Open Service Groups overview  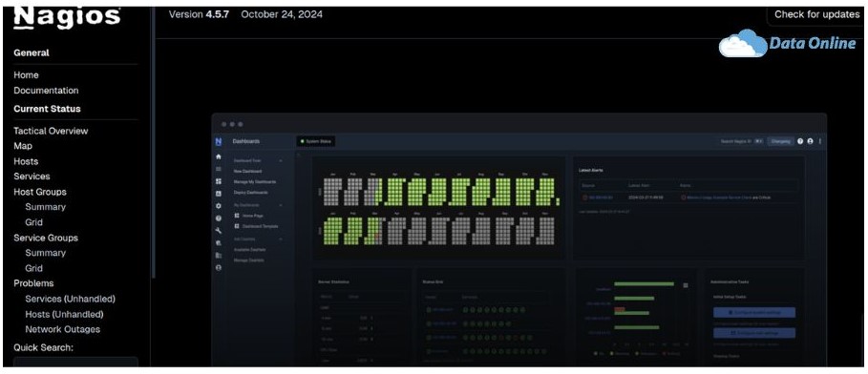tap(46, 238)
